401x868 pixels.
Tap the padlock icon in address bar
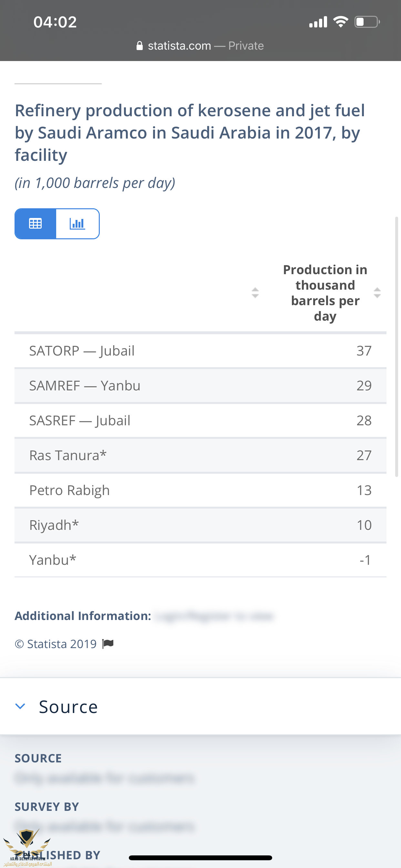139,46
